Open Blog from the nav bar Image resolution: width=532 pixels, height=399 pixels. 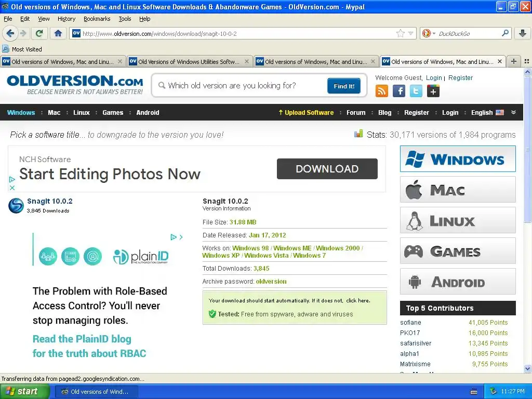[x=385, y=112]
